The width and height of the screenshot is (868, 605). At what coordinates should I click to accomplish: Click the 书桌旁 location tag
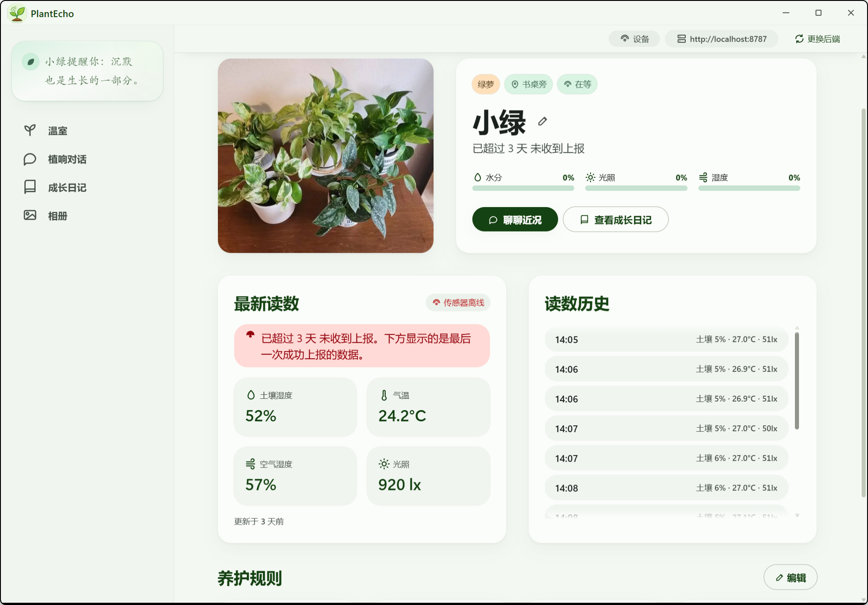(528, 84)
